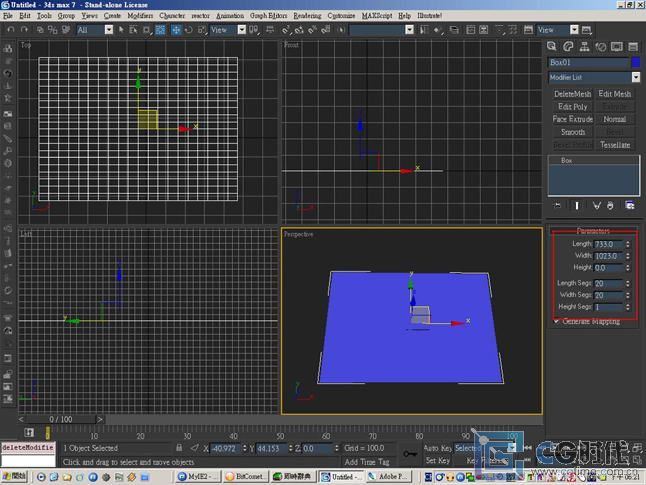646x485 pixels.
Task: Click the Redo icon in main toolbar
Action: pyautogui.click(x=24, y=30)
